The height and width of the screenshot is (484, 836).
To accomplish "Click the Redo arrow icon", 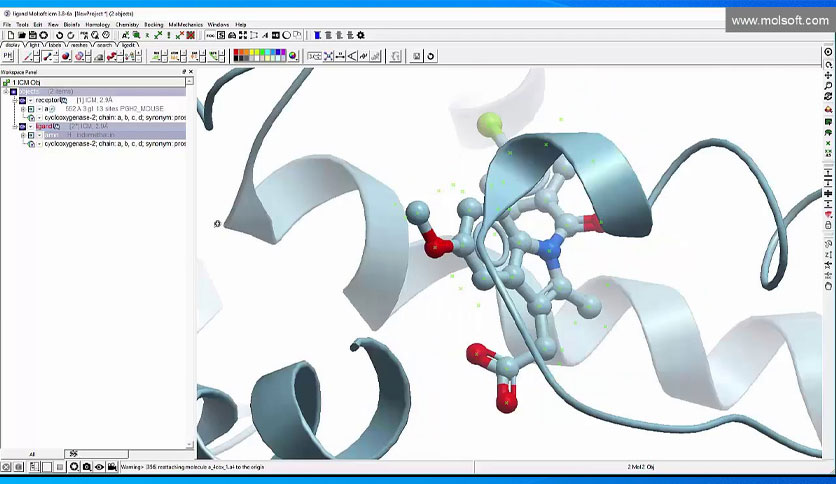I will [71, 35].
